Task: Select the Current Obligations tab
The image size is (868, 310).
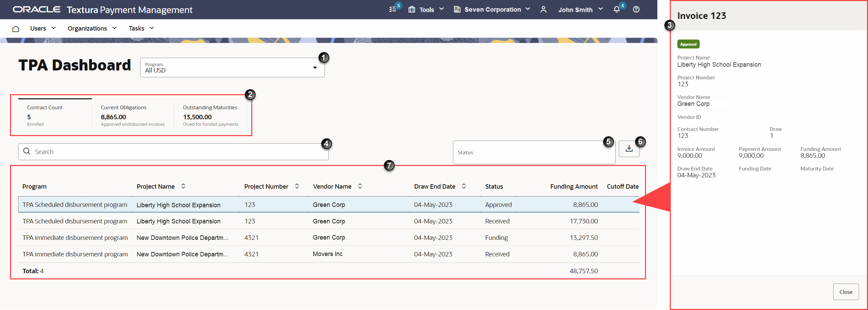Action: [x=133, y=115]
